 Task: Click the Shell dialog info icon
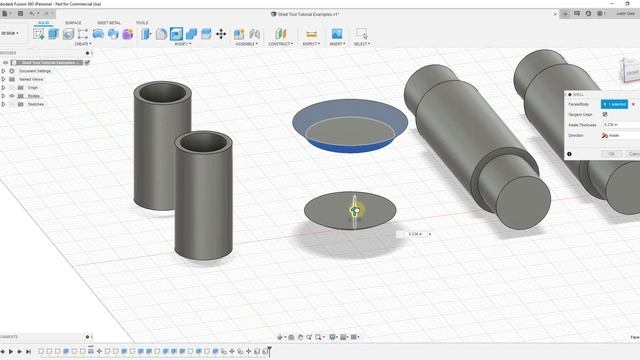(x=569, y=154)
